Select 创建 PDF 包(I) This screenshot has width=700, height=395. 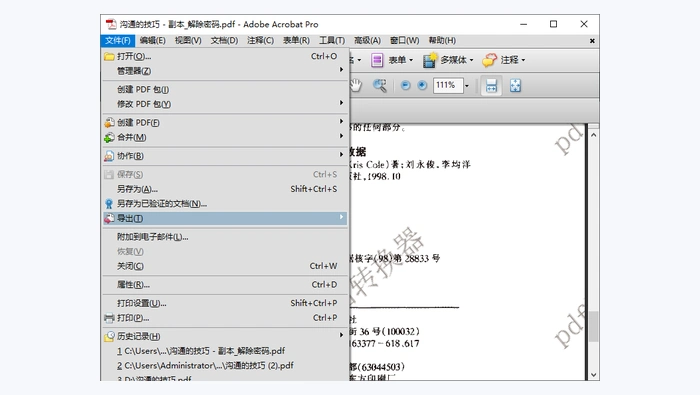point(225,89)
